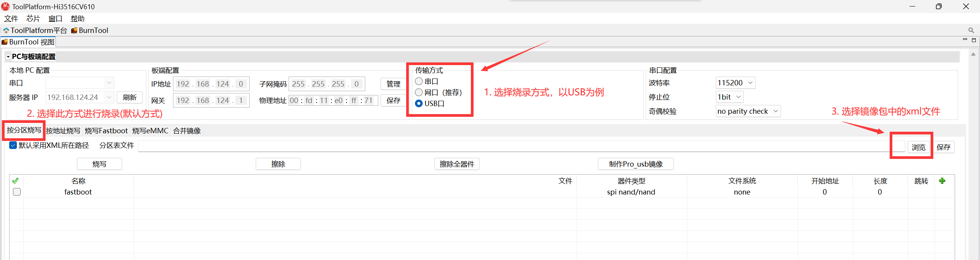Collapse the PC与板端配置 section
980x260 pixels.
pyautogui.click(x=8, y=57)
